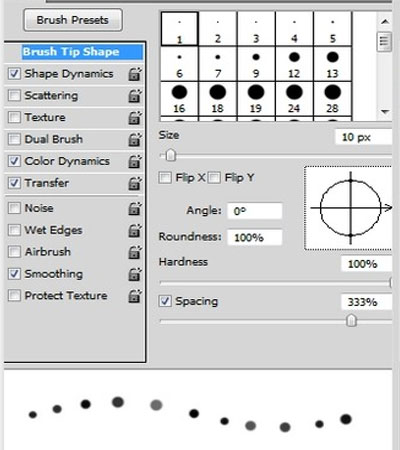Click the Spacing slider handle
This screenshot has width=400, height=450.
click(351, 321)
